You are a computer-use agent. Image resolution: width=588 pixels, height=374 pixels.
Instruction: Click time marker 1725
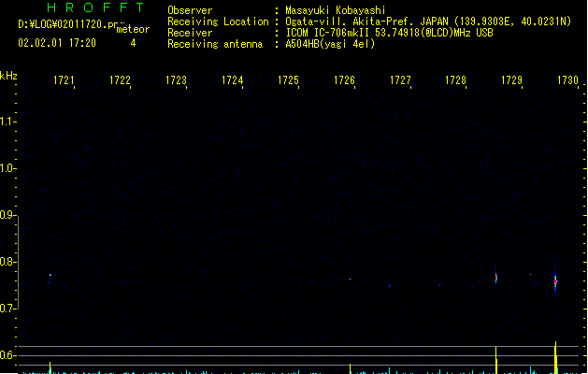click(288, 80)
